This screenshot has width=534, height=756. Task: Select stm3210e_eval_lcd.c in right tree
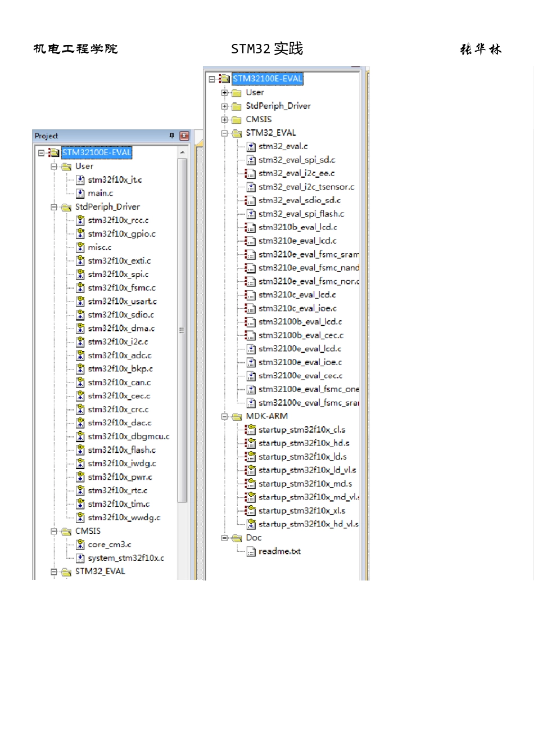tap(298, 241)
